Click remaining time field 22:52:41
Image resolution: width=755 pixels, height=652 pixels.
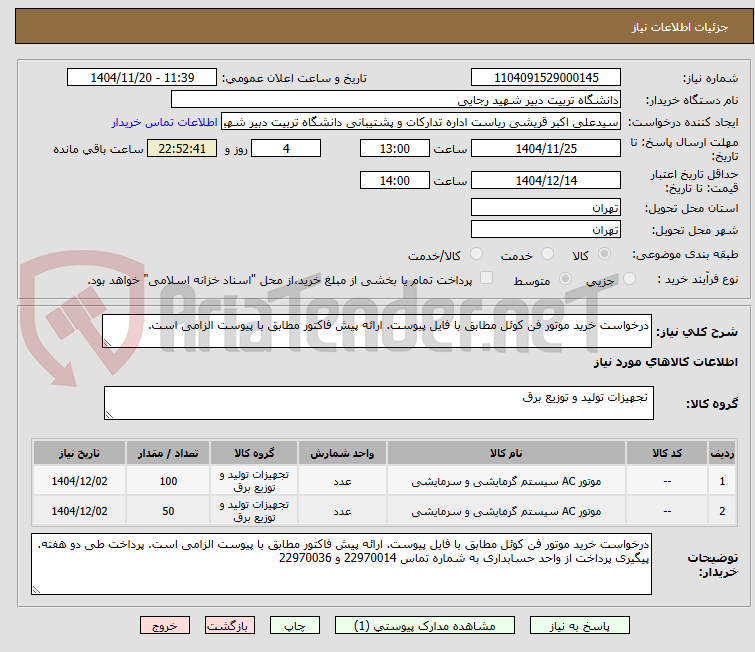pyautogui.click(x=182, y=148)
